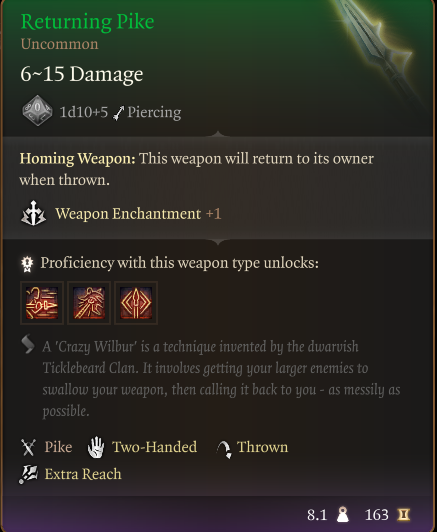Select the first unlocked weapon skill icon

pos(42,303)
